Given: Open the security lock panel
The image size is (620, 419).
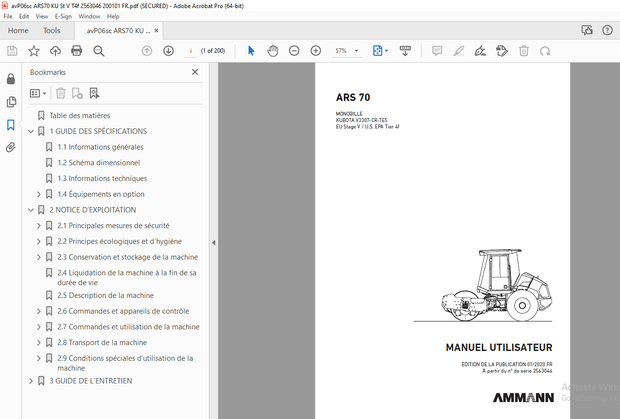Looking at the screenshot, I should pyautogui.click(x=11, y=79).
